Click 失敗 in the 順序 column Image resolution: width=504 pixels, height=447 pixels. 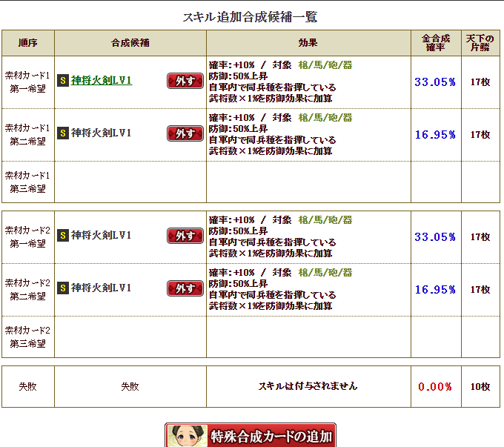pos(27,386)
